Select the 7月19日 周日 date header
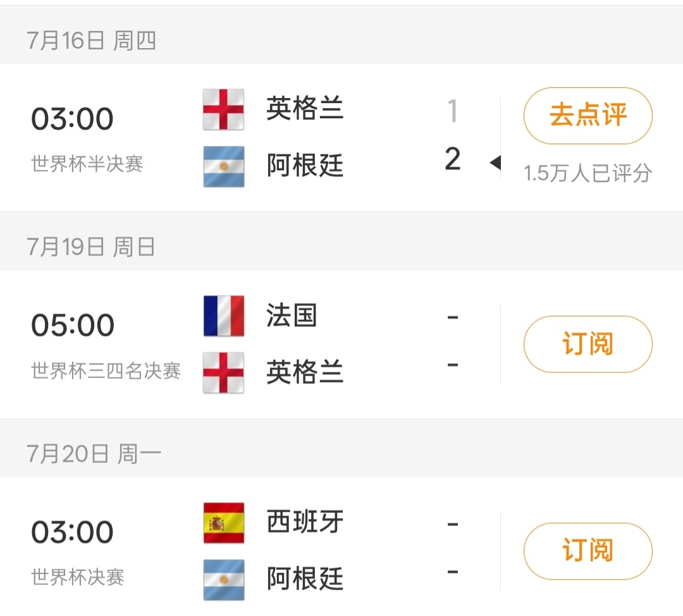Viewport: 683px width, 616px height. pos(90,247)
